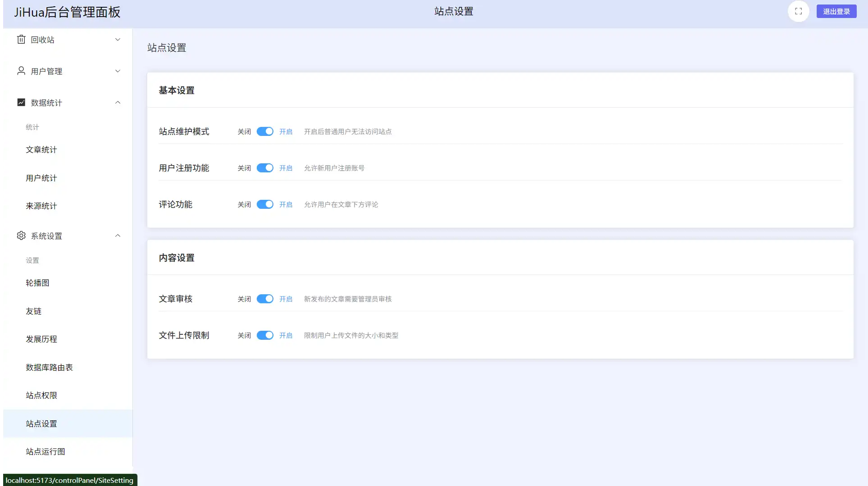Click the fullscreen icon in top bar
Viewport: 868px width, 486px height.
798,11
